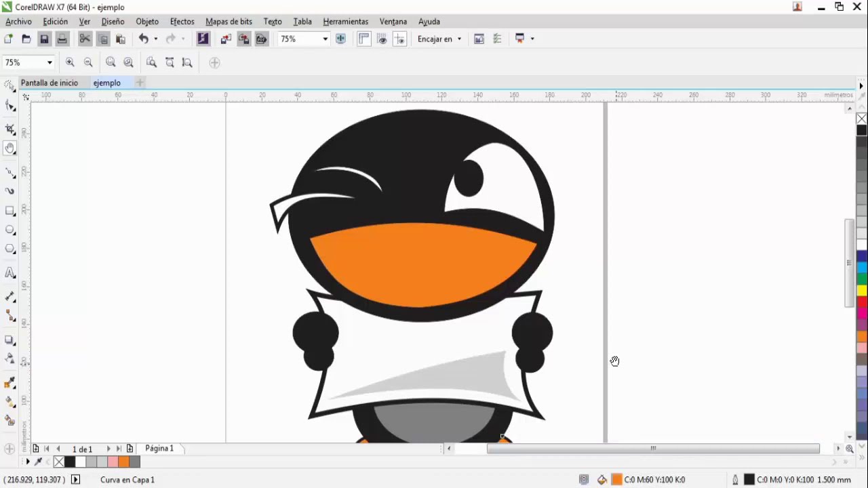
Task: Click Publish to PDF icon
Action: [261, 39]
